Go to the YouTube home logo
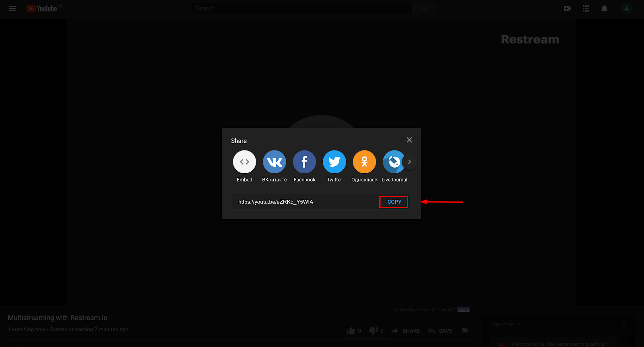The image size is (644, 347). [42, 8]
